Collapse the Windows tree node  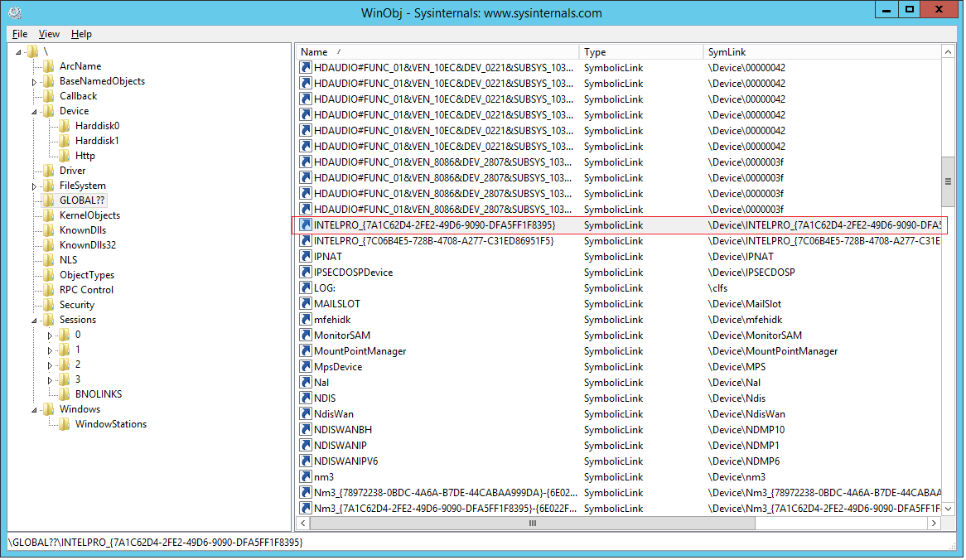point(35,410)
